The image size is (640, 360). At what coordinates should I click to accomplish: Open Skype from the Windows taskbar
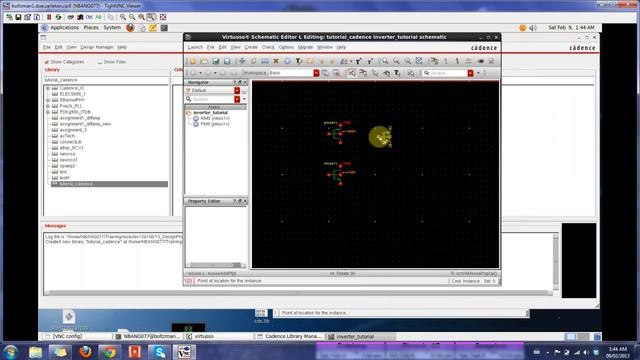[159, 352]
